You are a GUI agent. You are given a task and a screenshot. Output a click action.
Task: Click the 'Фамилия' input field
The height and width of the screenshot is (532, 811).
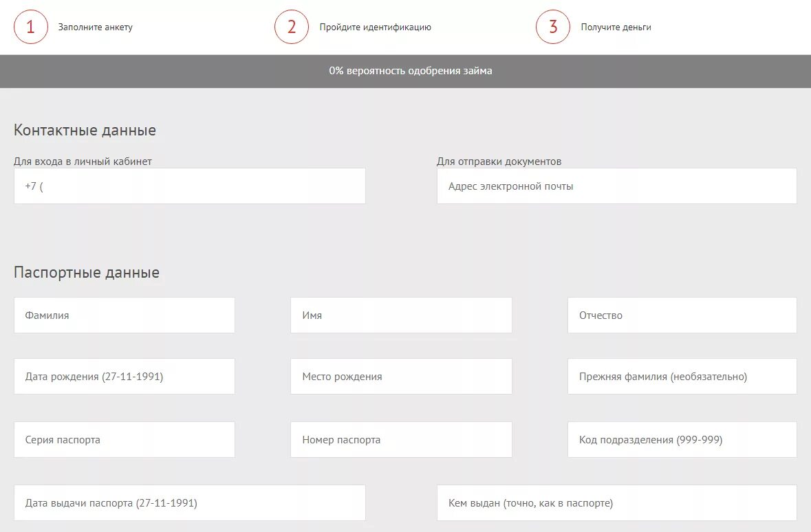[x=124, y=315]
